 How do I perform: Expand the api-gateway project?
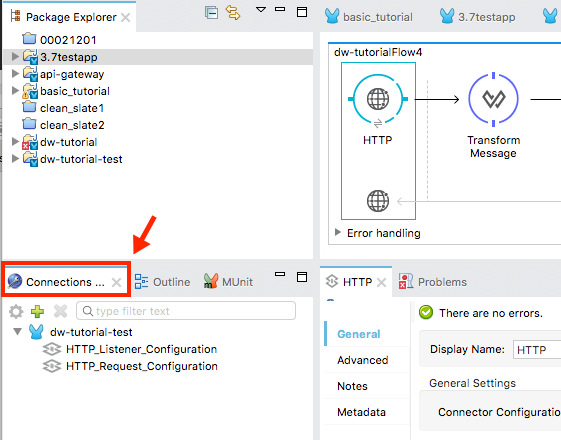[x=15, y=74]
